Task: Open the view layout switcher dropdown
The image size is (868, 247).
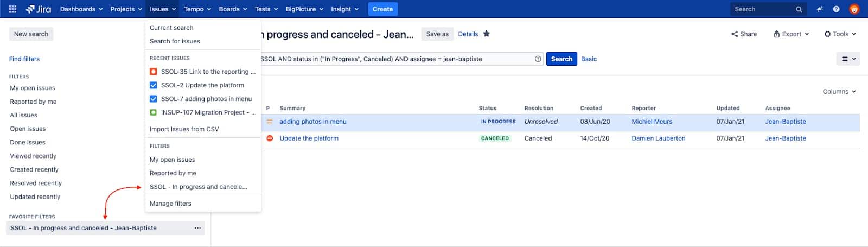Action: [x=848, y=59]
